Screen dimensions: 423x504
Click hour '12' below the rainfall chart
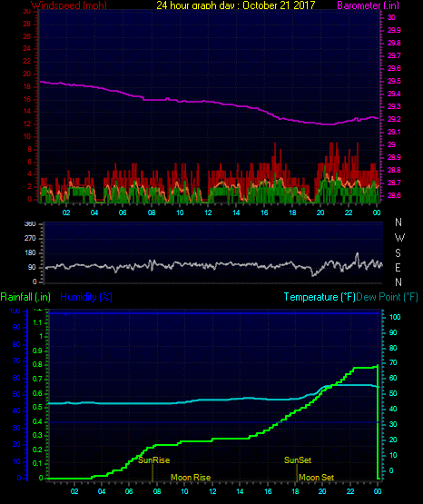click(x=212, y=491)
